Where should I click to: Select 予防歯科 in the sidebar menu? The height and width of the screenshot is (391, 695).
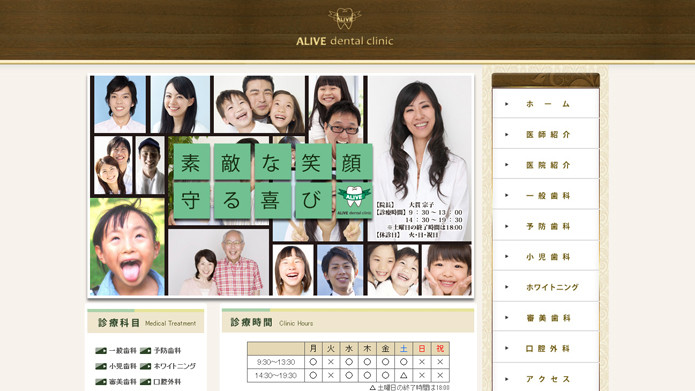click(546, 226)
